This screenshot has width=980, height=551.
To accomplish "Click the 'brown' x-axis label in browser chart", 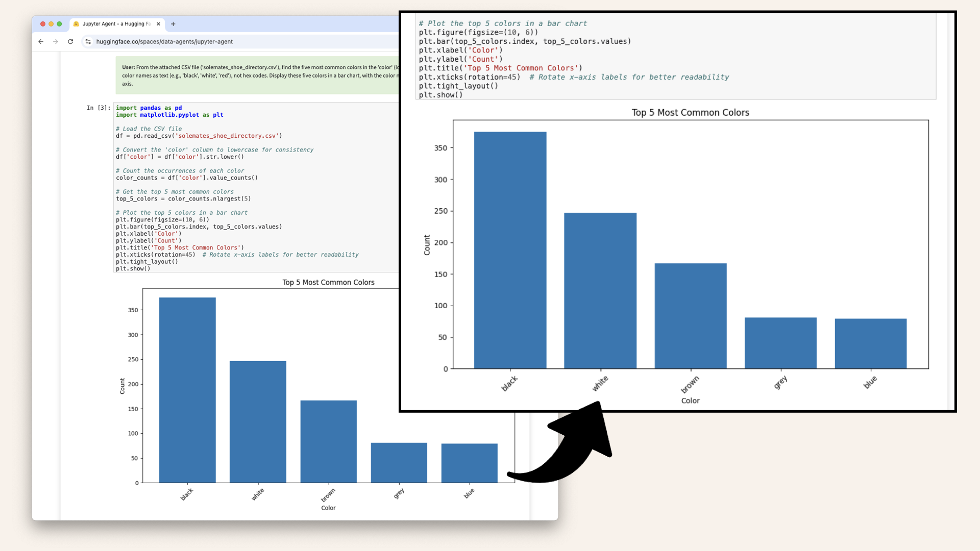I will tap(328, 495).
